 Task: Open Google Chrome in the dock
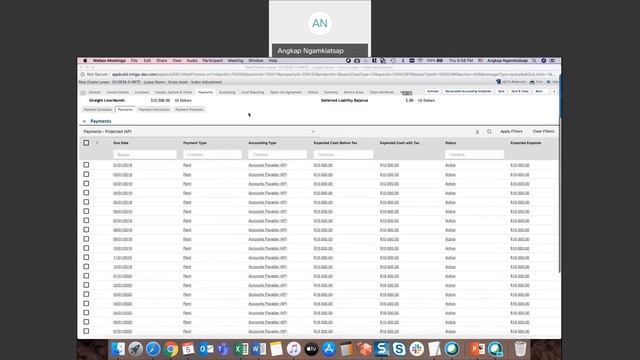tap(171, 349)
